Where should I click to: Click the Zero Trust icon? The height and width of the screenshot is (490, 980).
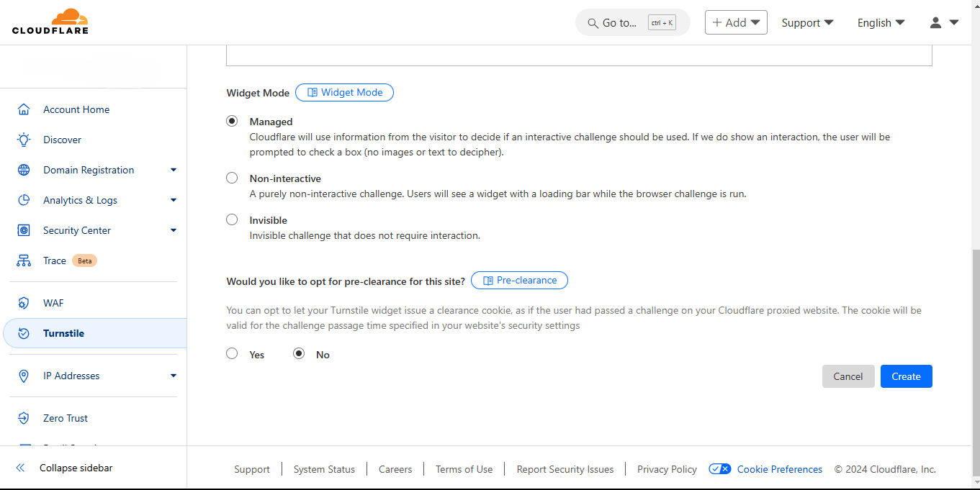(24, 418)
